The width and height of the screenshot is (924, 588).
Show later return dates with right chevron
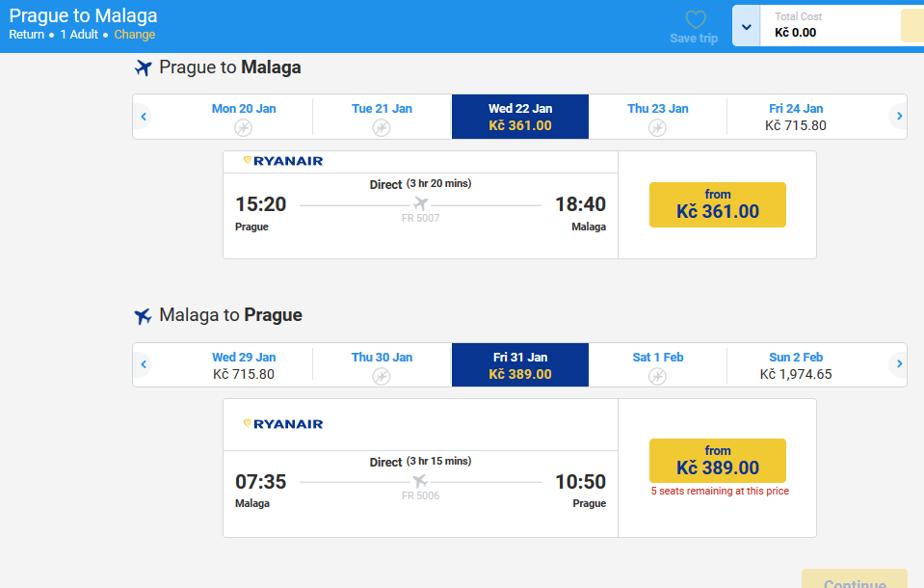click(899, 364)
